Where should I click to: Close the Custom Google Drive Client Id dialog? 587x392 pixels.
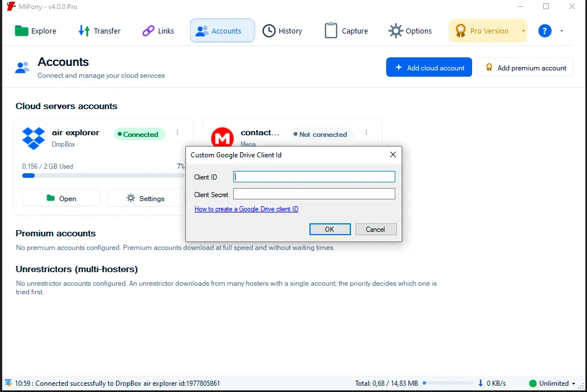[392, 155]
